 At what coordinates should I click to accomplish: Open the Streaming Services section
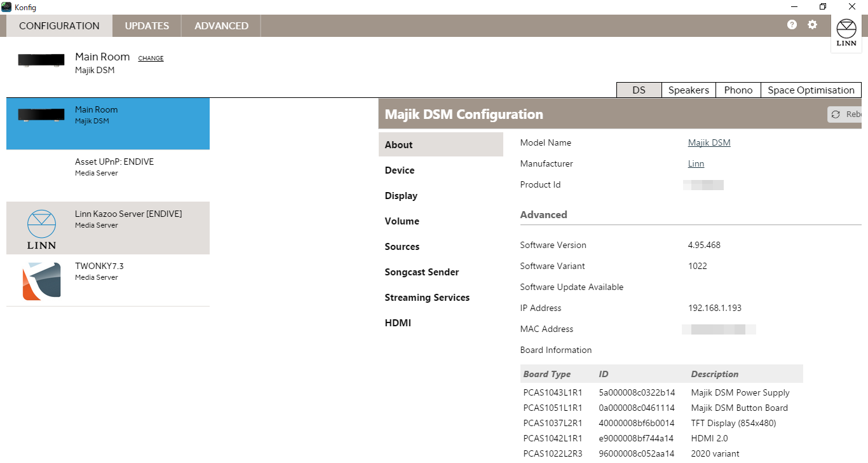click(x=440, y=297)
